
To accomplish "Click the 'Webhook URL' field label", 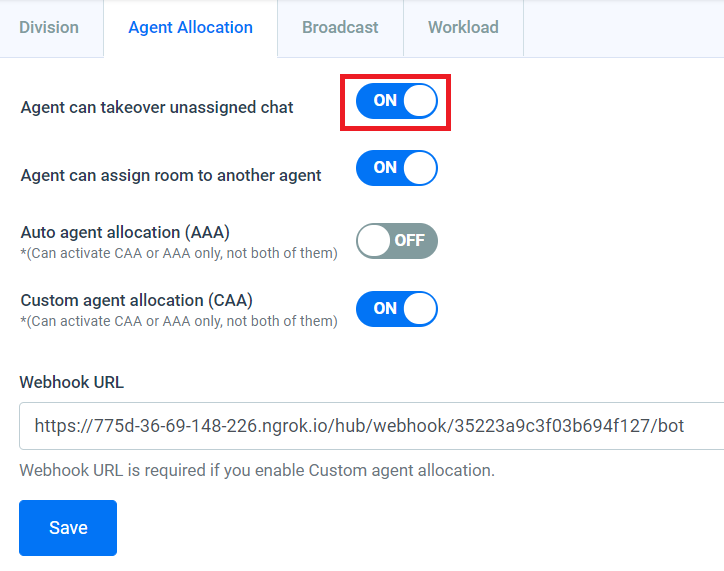I will pyautogui.click(x=72, y=382).
